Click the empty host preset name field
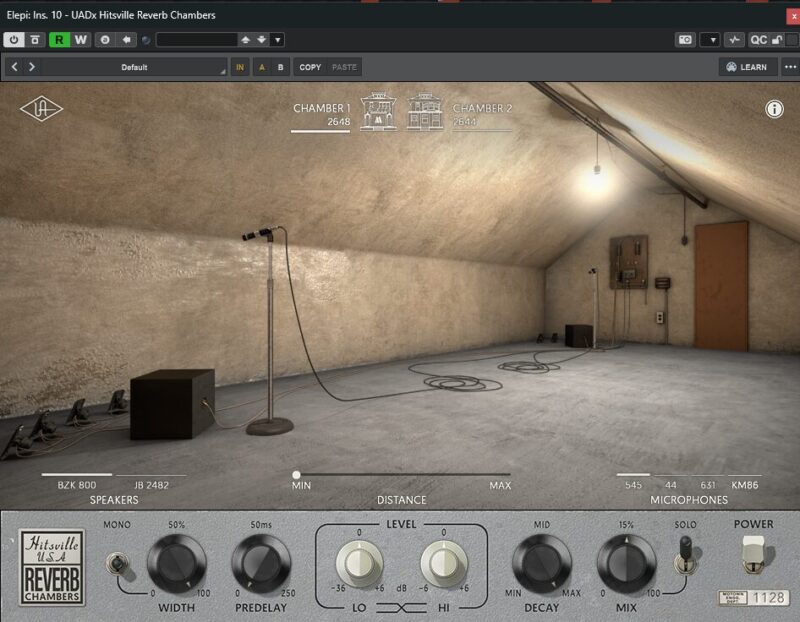 point(196,40)
